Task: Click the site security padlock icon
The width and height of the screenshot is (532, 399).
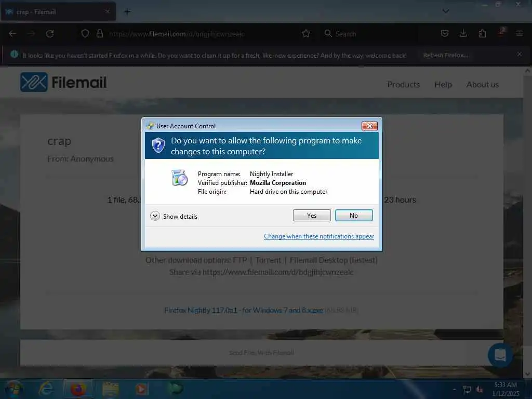Action: [99, 34]
